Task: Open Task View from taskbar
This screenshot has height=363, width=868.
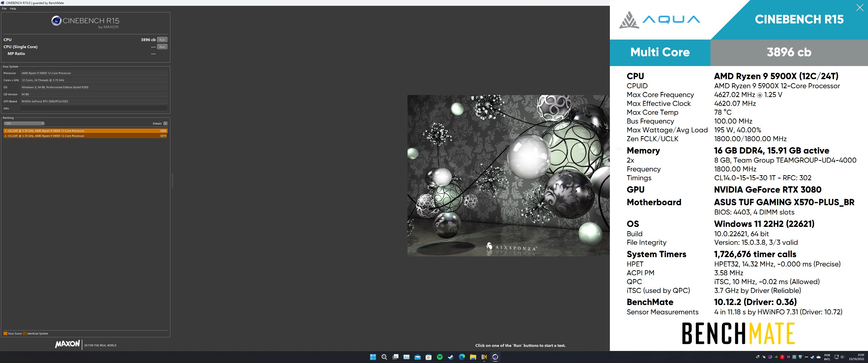Action: point(396,357)
